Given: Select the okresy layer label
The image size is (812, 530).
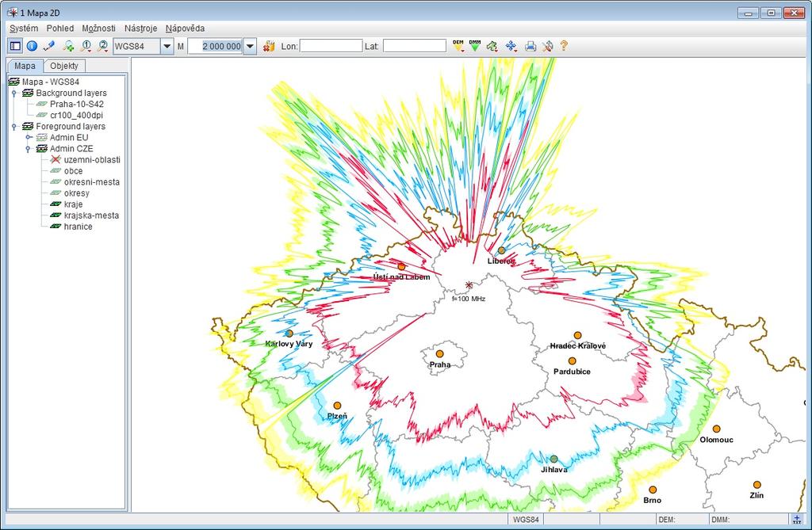Looking at the screenshot, I should click(x=77, y=193).
